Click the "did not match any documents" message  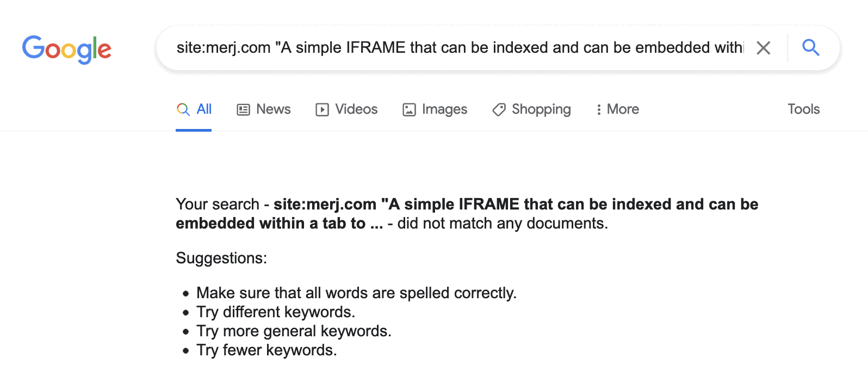(x=502, y=224)
